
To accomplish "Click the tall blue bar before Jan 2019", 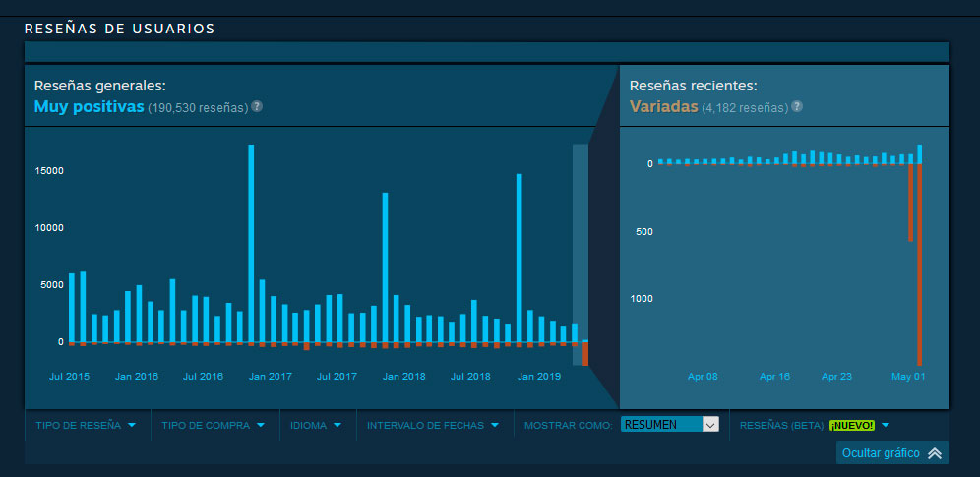I will [519, 257].
